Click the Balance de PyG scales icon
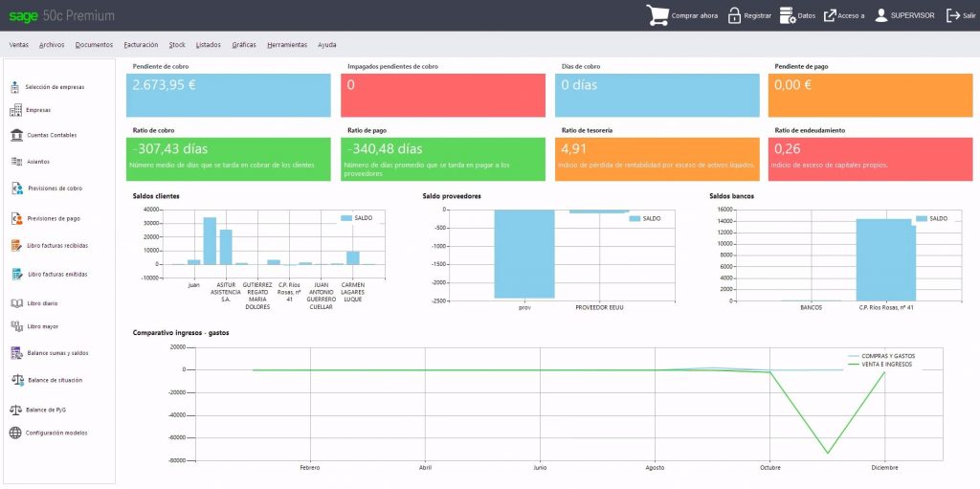The image size is (980, 489). click(x=15, y=411)
